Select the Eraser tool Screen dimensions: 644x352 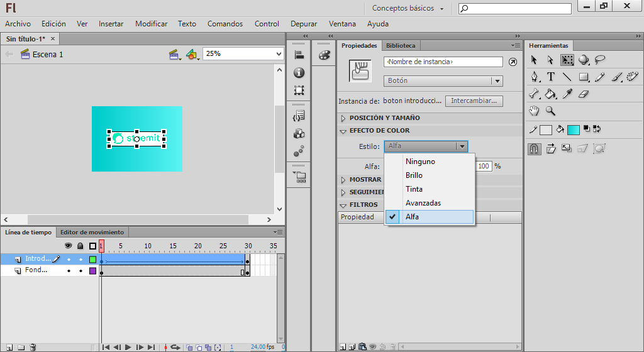coord(584,94)
